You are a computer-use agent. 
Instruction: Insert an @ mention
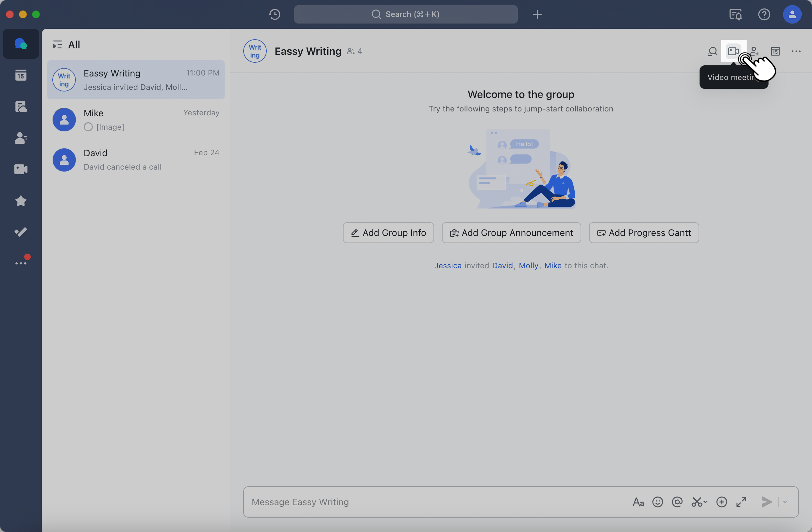click(x=677, y=502)
